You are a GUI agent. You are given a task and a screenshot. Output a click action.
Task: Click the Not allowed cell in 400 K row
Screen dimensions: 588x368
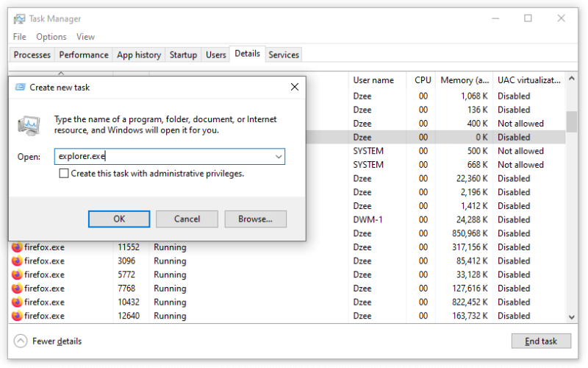pos(520,124)
